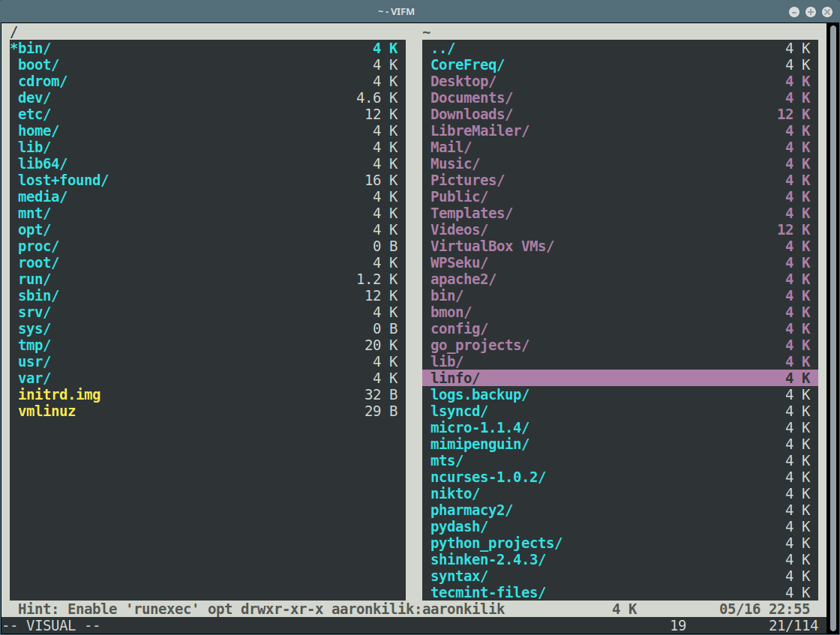840x635 pixels.
Task: Select the python_projects/ directory
Action: click(x=619, y=544)
